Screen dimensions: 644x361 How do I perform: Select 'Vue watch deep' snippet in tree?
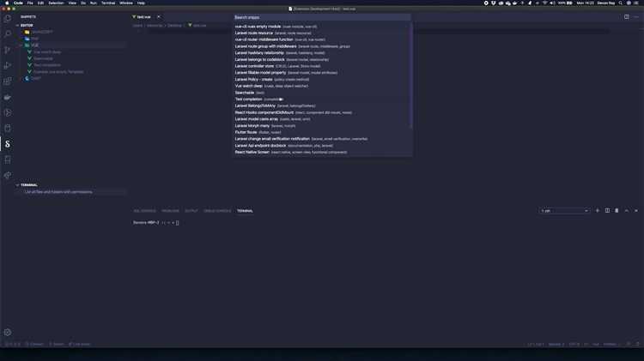pos(47,52)
